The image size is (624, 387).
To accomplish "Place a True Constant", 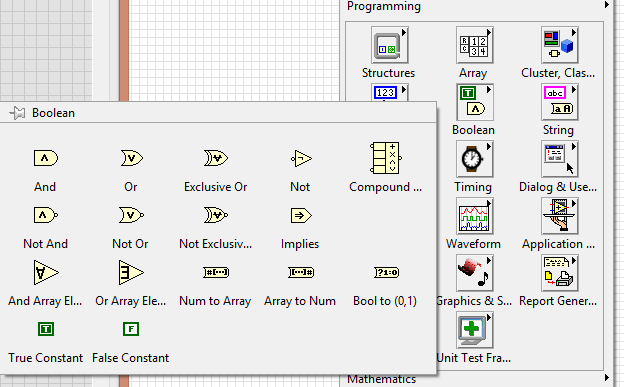I will 46,329.
